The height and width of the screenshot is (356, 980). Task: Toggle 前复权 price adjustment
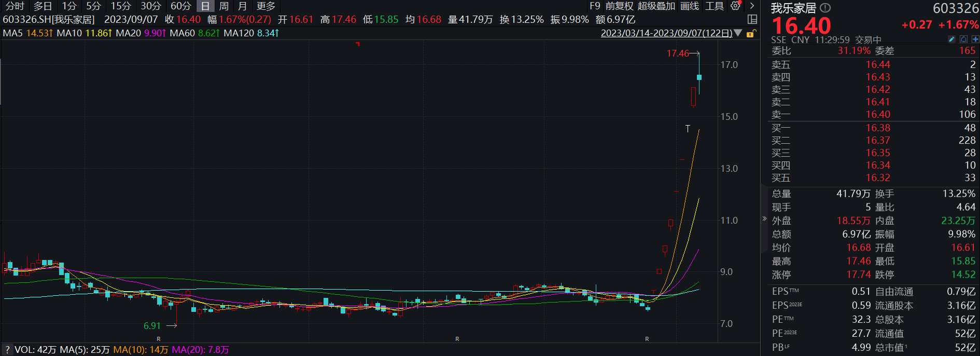coord(619,6)
